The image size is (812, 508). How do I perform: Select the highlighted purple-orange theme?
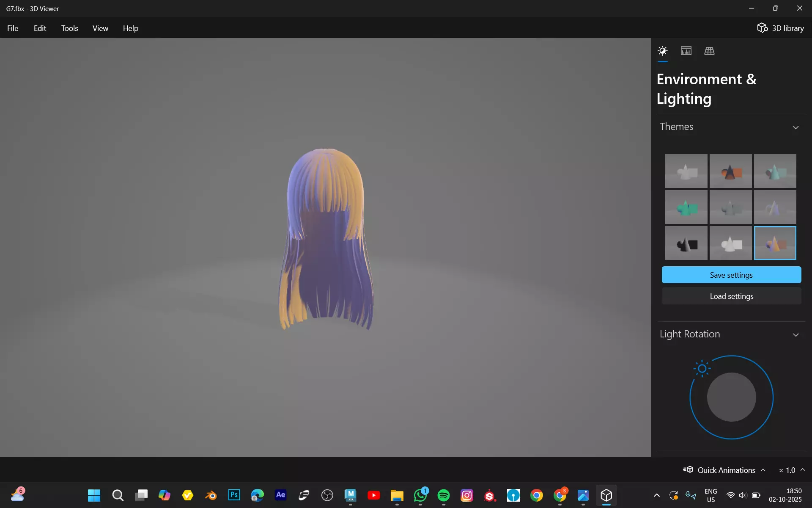[775, 243]
